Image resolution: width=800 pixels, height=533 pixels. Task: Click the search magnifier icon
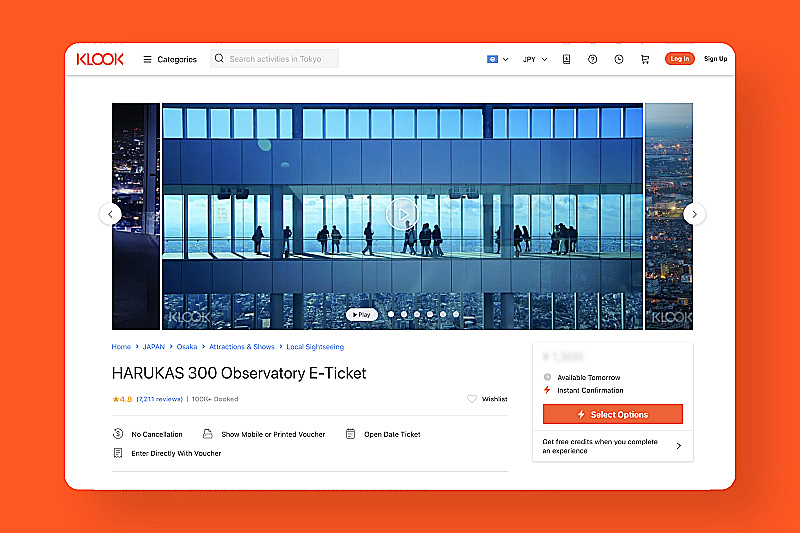(x=219, y=59)
